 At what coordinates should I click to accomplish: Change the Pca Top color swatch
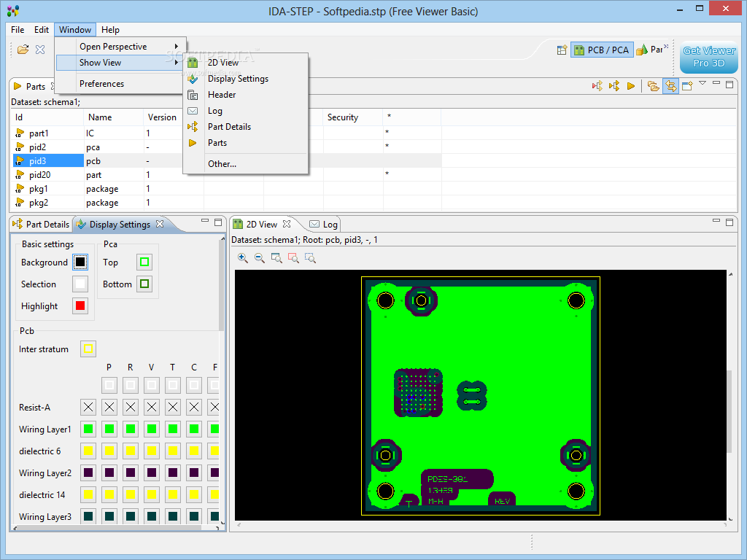click(x=144, y=262)
